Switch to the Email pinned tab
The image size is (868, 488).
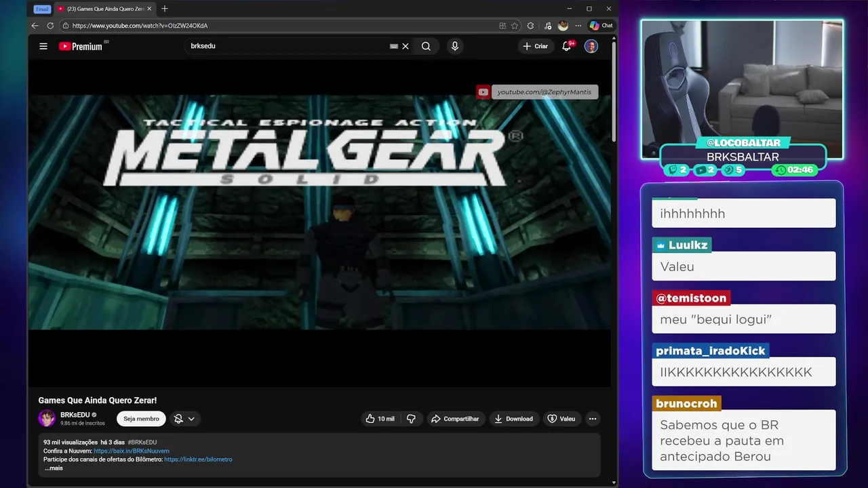[x=42, y=9]
